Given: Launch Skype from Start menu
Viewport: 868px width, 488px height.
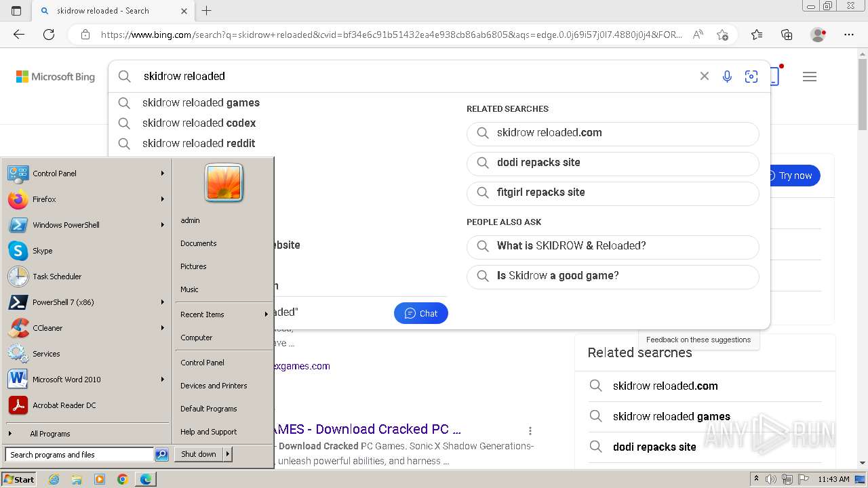Looking at the screenshot, I should pyautogui.click(x=87, y=251).
